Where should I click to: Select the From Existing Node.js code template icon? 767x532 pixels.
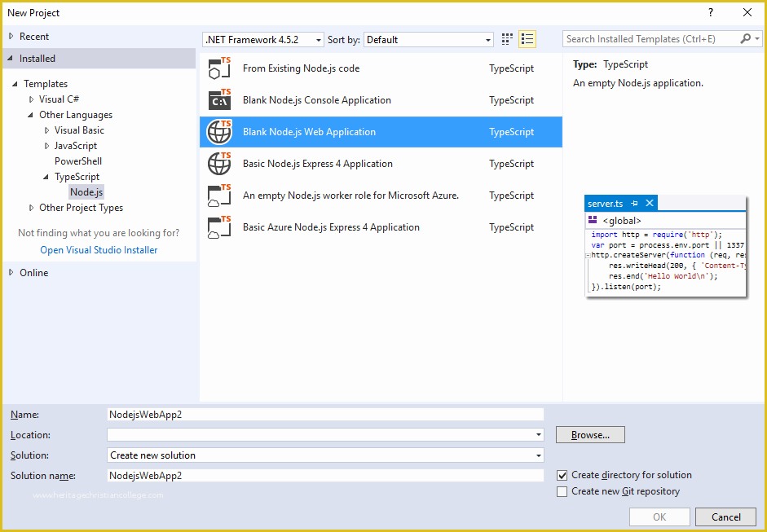(x=218, y=68)
